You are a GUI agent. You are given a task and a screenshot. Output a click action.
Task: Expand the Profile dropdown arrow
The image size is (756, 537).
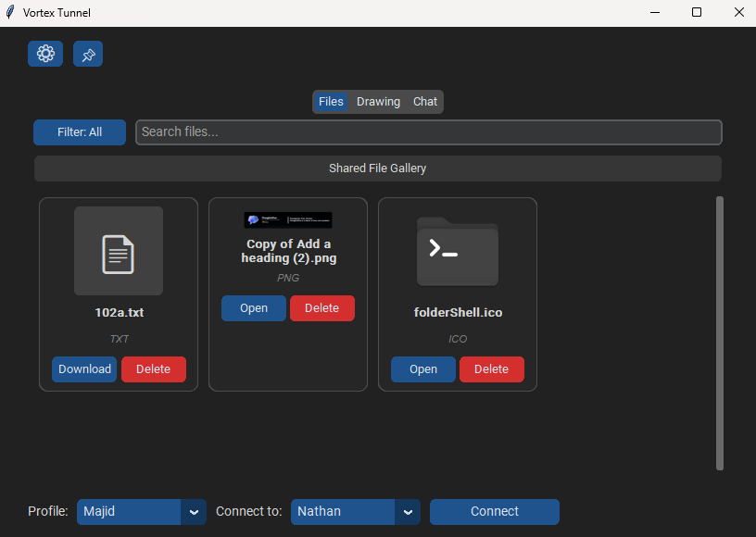pos(194,512)
